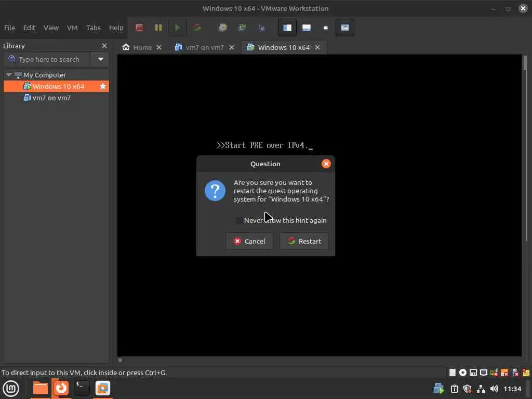Click the green Power On play icon
Viewport: 532px width, 399px height.
coord(177,28)
